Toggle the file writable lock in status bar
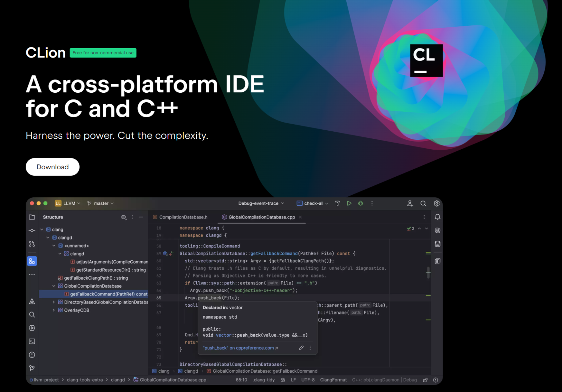The width and height of the screenshot is (562, 392). click(x=425, y=380)
